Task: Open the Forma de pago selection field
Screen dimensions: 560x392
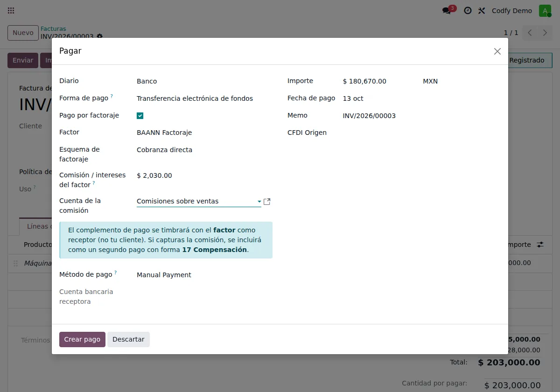Action: [x=204, y=98]
